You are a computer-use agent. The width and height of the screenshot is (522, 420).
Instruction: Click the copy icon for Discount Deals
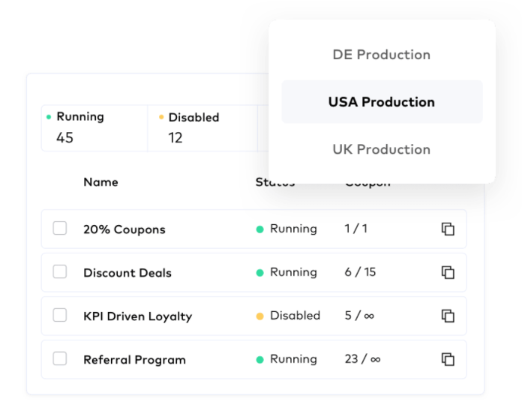tap(448, 272)
